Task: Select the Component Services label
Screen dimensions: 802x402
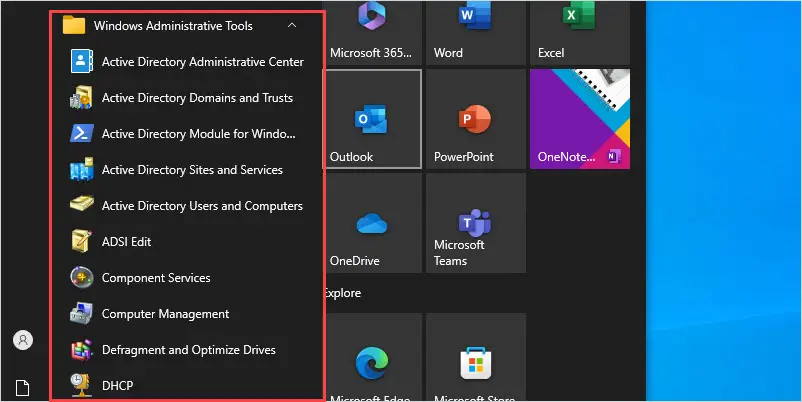Action: [x=156, y=278]
